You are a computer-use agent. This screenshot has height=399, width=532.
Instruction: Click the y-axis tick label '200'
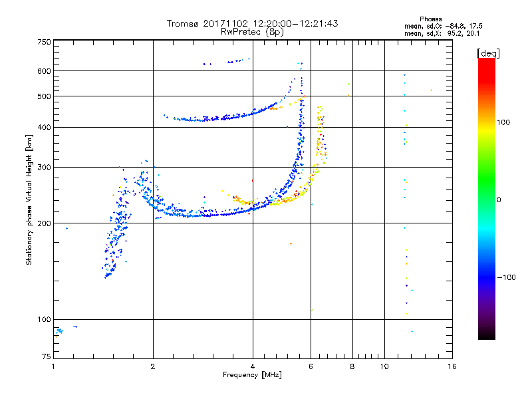click(x=44, y=223)
